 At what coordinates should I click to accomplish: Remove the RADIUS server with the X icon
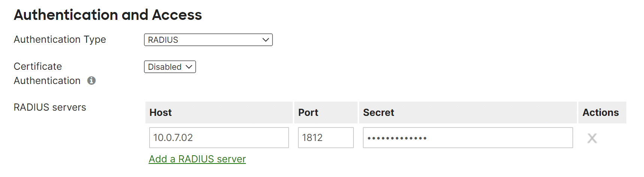(592, 138)
